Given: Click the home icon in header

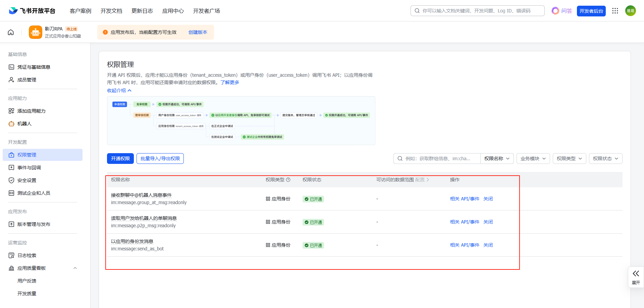Looking at the screenshot, I should [x=11, y=32].
